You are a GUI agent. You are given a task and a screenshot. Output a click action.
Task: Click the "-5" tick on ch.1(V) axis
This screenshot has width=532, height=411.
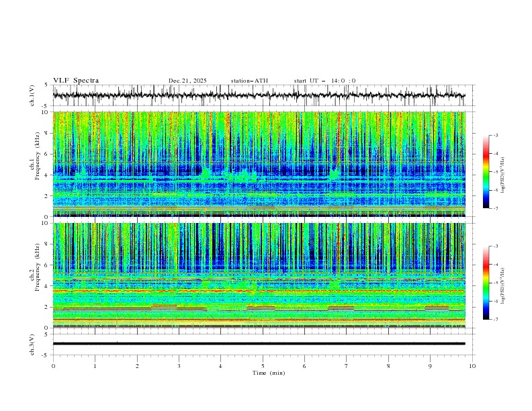[x=45, y=106]
